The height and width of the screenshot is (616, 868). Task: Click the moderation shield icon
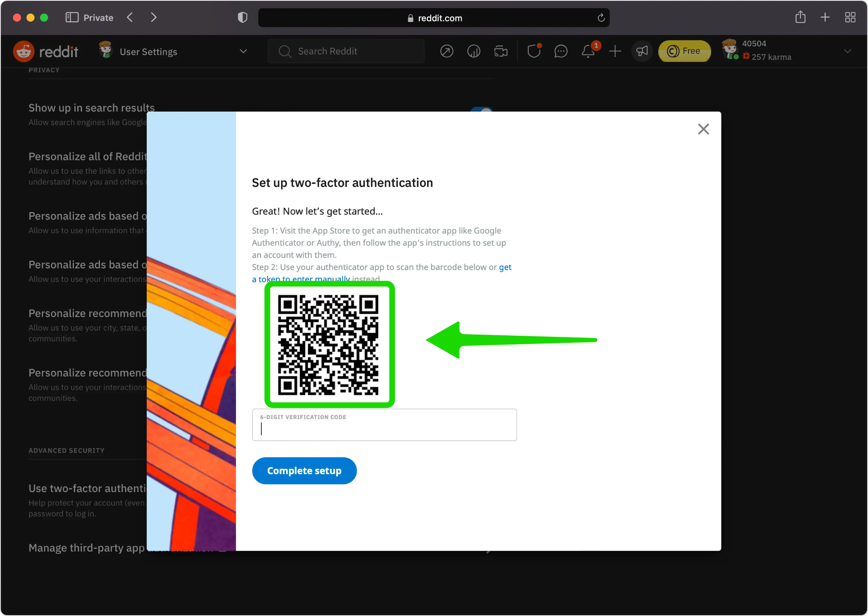(x=534, y=51)
